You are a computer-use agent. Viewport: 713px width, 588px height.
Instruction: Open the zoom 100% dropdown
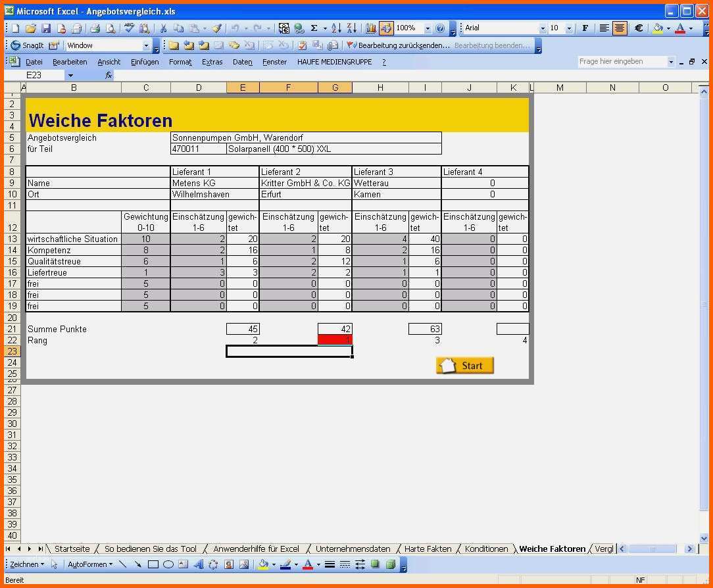[x=428, y=29]
